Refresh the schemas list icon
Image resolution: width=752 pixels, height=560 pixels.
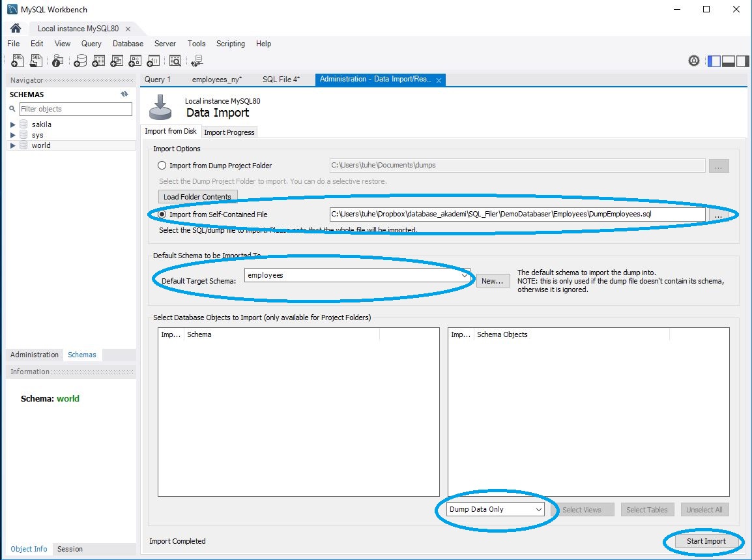[x=124, y=94]
